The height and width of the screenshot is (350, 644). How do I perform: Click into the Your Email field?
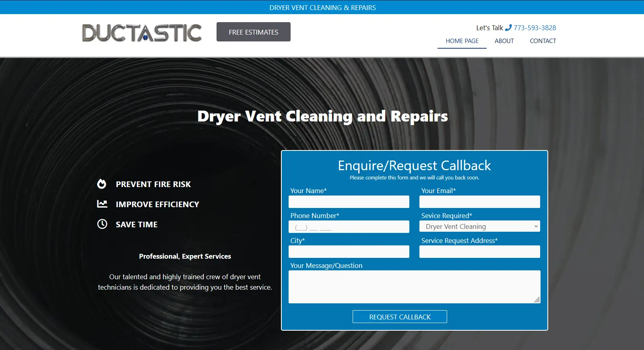click(479, 202)
